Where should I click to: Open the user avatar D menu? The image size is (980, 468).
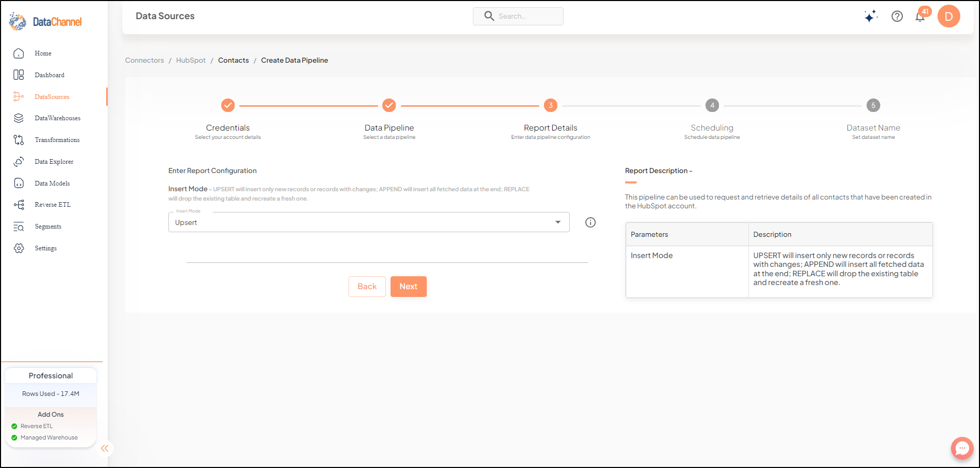point(949,16)
